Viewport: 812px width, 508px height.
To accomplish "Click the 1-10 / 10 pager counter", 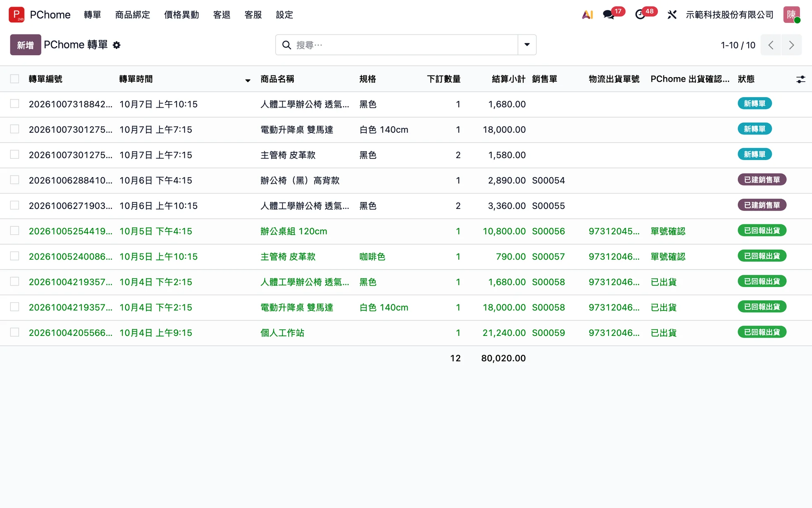I will tap(738, 45).
